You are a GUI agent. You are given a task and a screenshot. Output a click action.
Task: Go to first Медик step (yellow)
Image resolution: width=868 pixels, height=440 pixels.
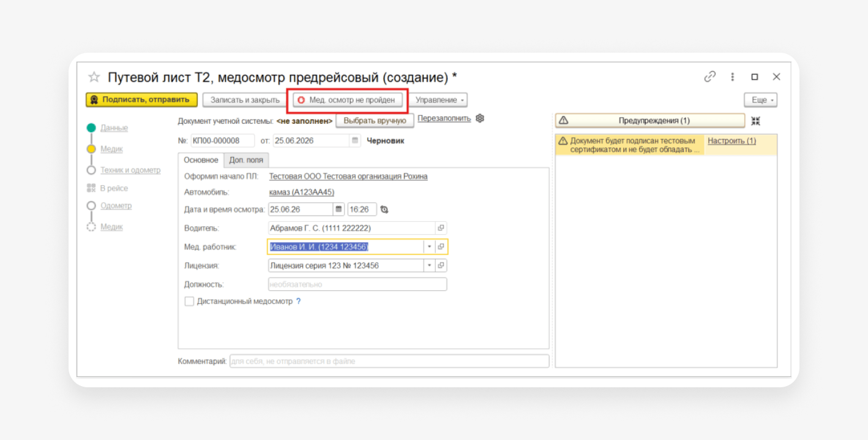coord(111,149)
